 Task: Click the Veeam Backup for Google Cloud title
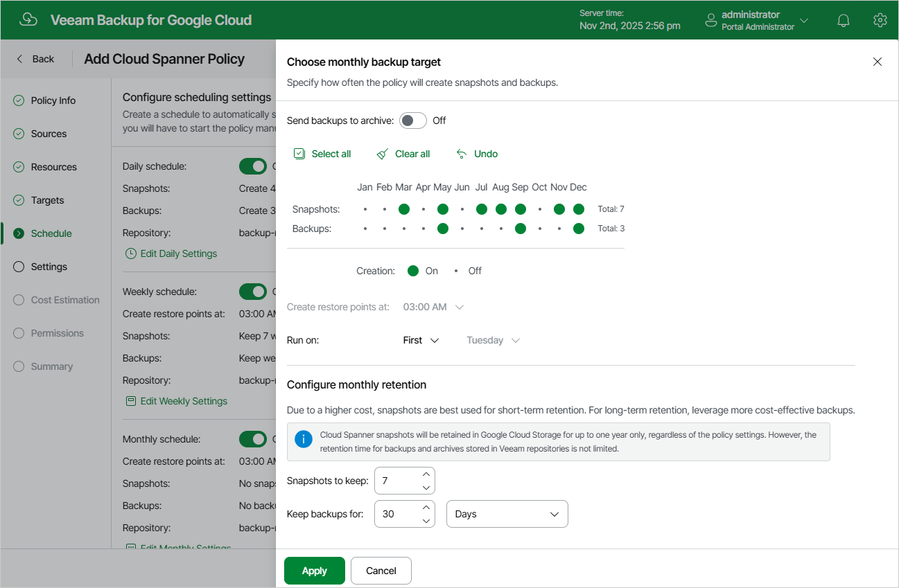[151, 20]
